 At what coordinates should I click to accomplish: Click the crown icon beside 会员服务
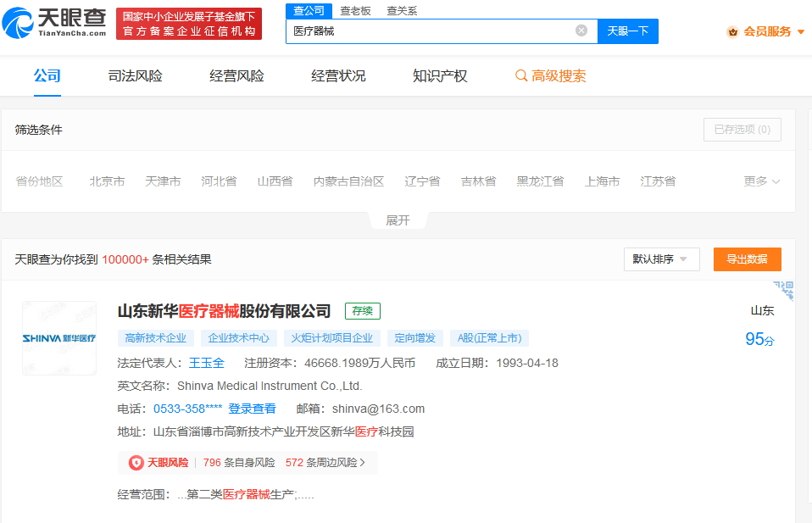[731, 31]
